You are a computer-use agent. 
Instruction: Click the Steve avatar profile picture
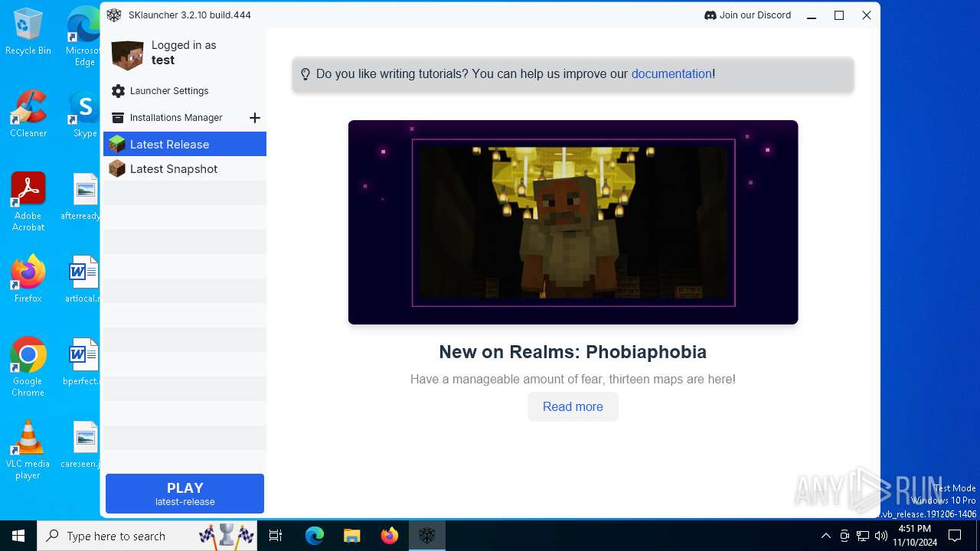pos(127,56)
